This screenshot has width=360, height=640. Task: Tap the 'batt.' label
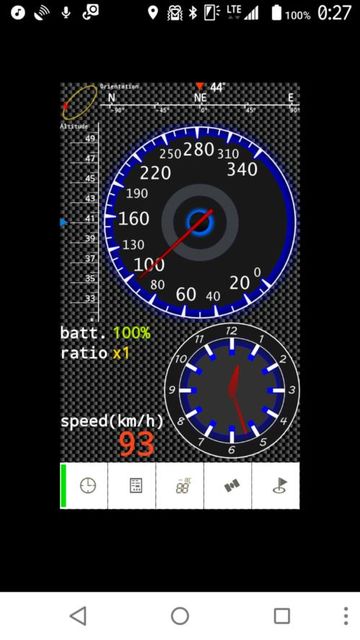click(84, 333)
